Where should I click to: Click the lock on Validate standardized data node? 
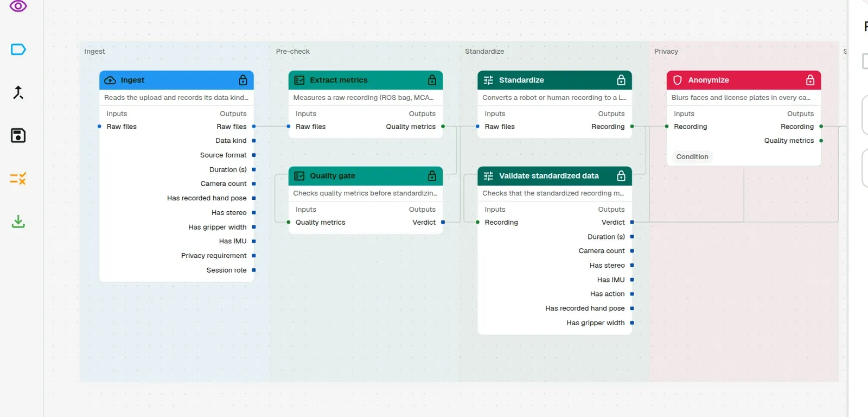621,176
